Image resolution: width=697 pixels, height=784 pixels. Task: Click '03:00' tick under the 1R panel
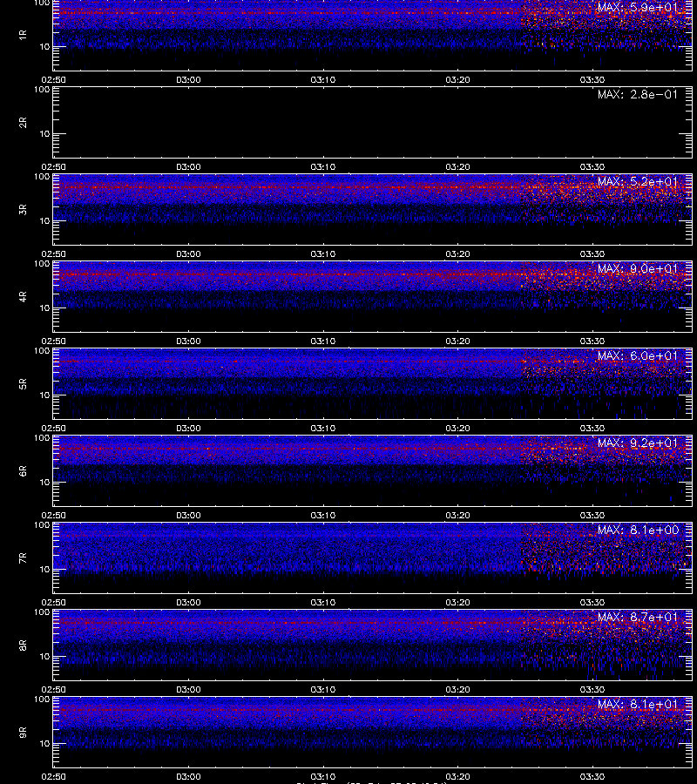188,79
